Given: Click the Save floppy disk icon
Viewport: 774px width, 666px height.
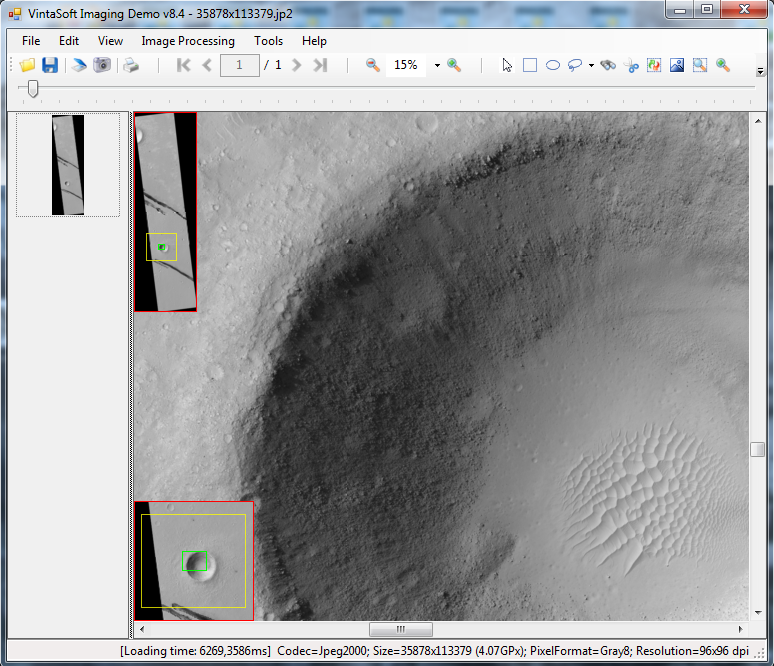Looking at the screenshot, I should (49, 65).
